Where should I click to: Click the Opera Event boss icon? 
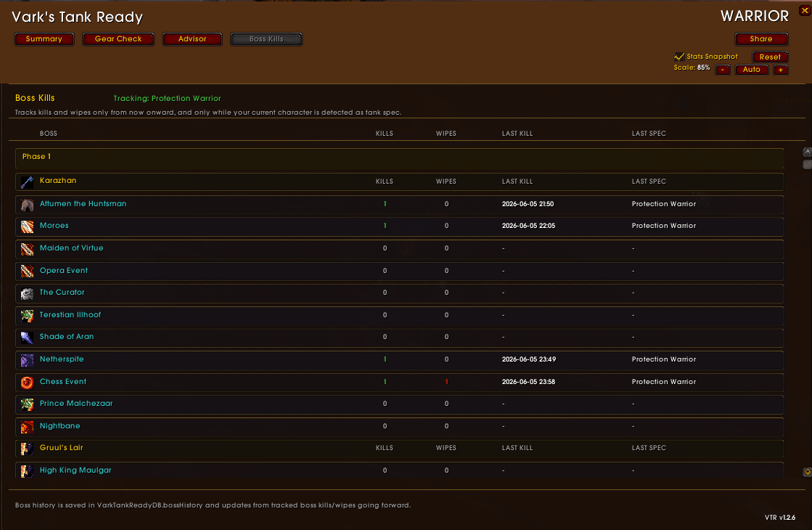(27, 271)
